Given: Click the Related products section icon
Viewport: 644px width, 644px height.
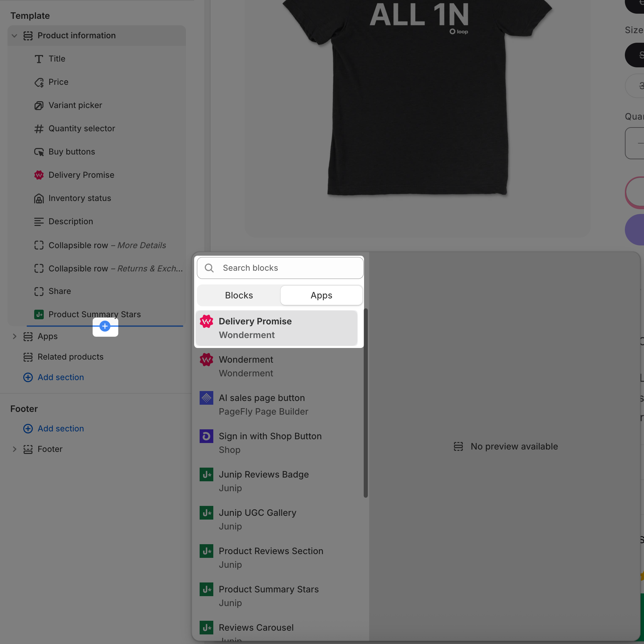Looking at the screenshot, I should [28, 357].
